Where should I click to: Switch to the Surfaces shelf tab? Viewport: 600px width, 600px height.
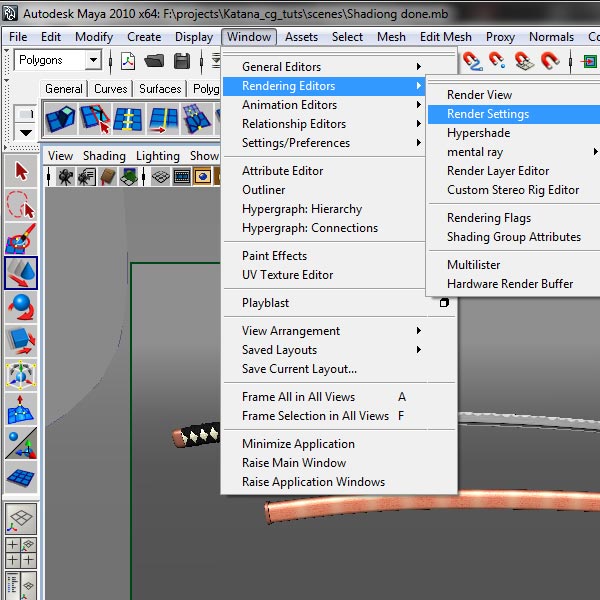160,89
